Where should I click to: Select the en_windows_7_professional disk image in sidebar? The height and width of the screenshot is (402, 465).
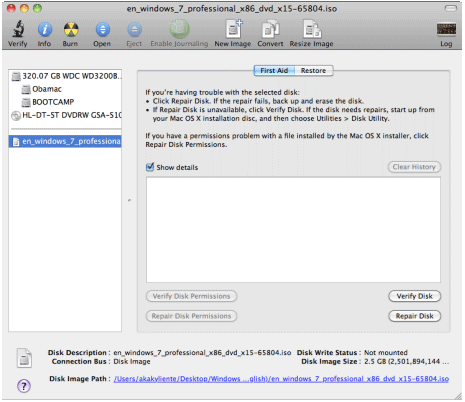pos(65,141)
